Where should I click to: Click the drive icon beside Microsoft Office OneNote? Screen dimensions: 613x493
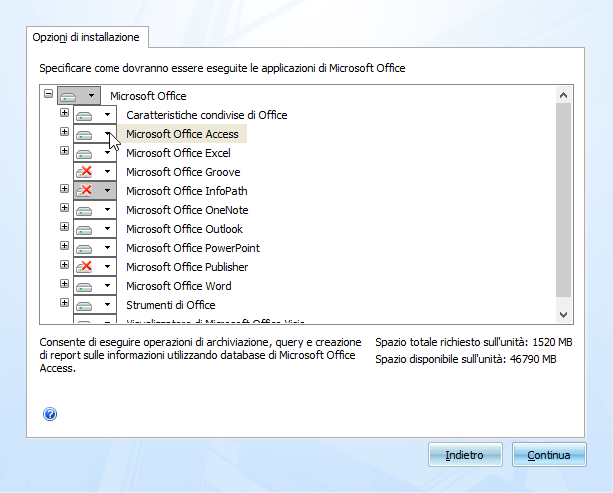84,211
